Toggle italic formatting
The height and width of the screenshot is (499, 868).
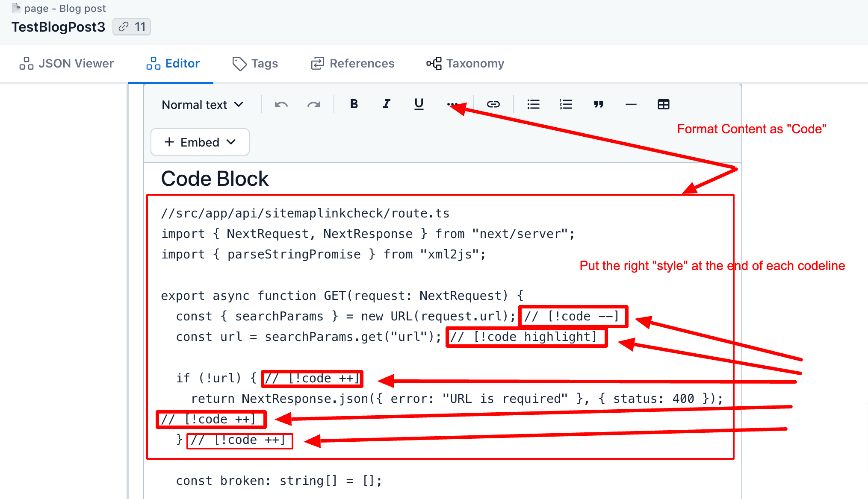(386, 104)
